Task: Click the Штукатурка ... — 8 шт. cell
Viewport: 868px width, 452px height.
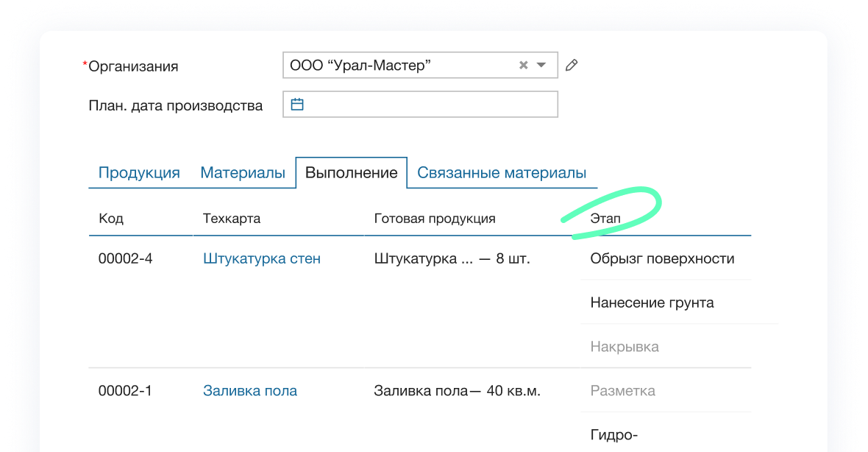Action: (x=452, y=258)
